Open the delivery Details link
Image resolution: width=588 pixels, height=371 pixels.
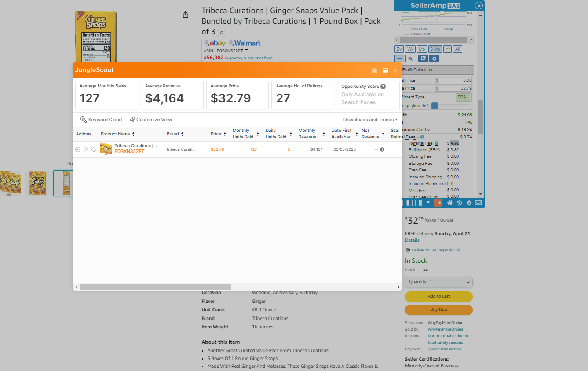(x=412, y=240)
